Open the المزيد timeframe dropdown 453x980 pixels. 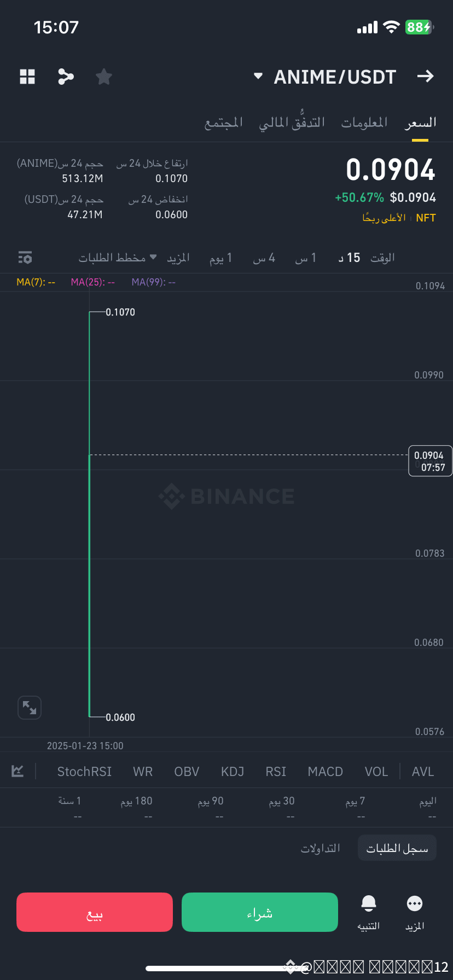(178, 257)
